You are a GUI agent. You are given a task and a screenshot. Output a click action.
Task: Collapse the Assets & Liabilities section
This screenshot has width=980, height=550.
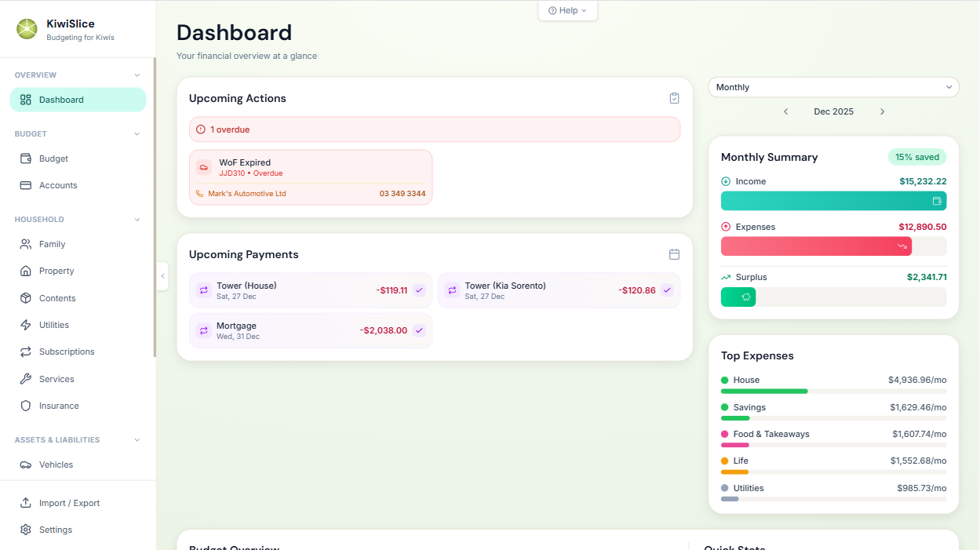pyautogui.click(x=138, y=439)
